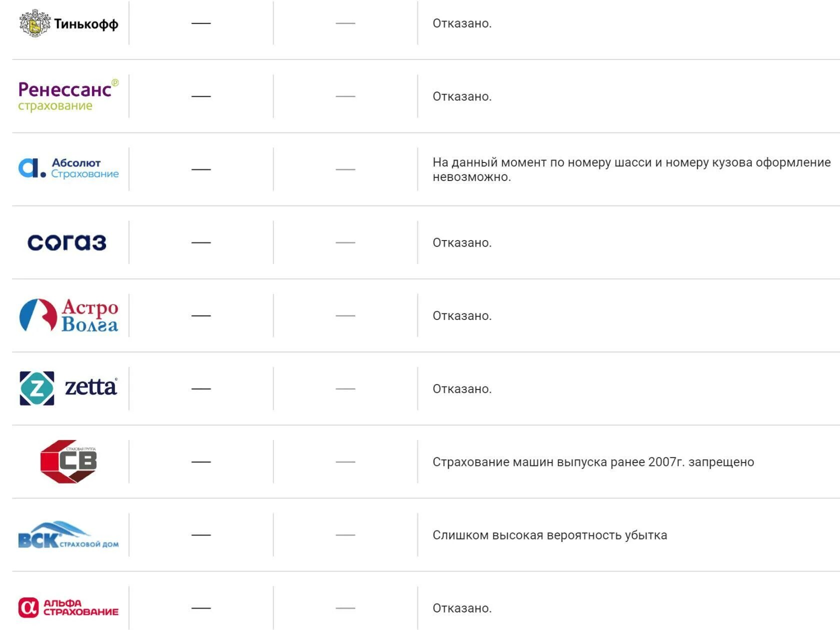Click 'Отказано.' text in Тинькофф row
The height and width of the screenshot is (630, 840).
tap(462, 23)
